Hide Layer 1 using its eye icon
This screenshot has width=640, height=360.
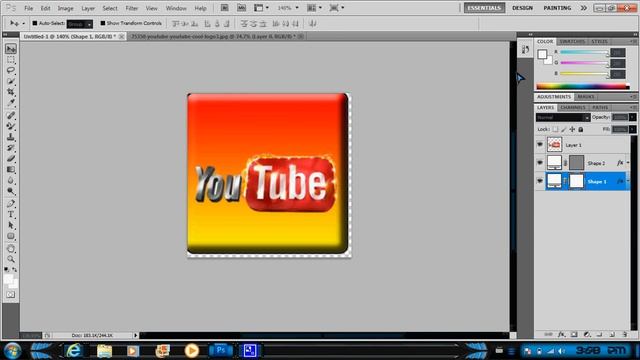[x=540, y=144]
